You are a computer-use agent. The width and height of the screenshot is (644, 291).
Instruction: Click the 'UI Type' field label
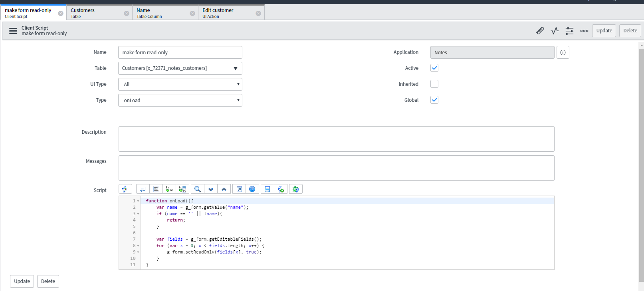[x=98, y=84]
